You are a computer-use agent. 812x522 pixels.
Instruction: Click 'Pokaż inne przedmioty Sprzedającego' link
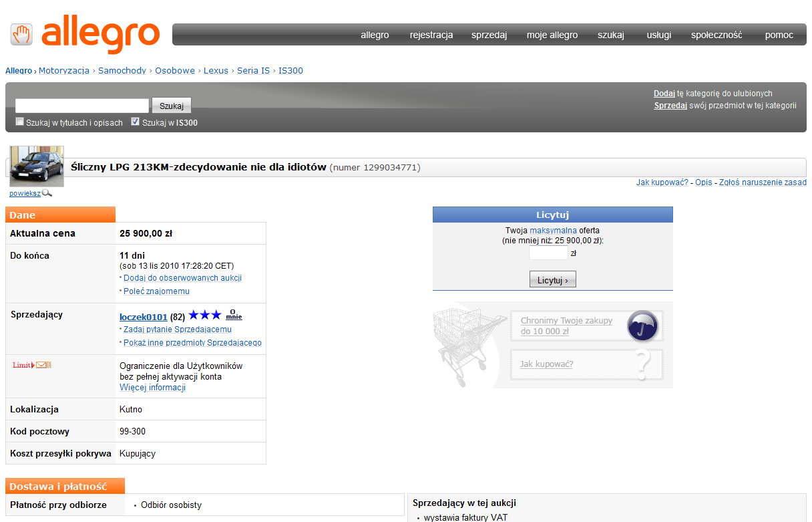coord(192,342)
